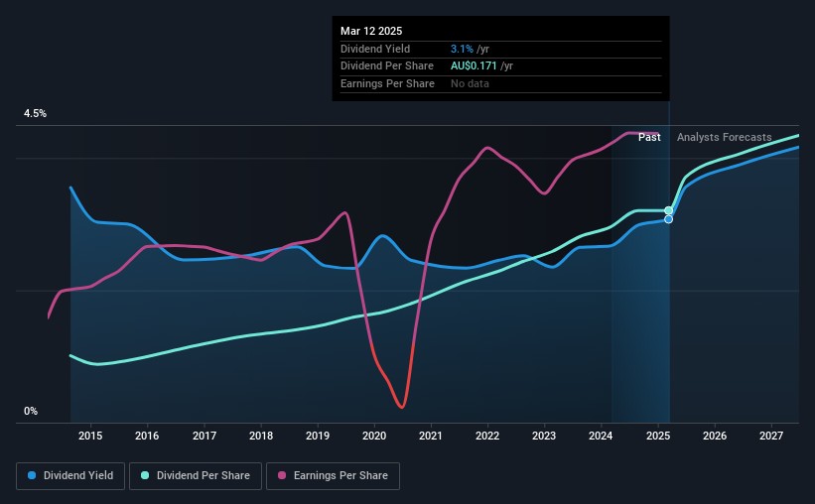Click the AU$0.171 Dividend Per Share value

pos(474,66)
